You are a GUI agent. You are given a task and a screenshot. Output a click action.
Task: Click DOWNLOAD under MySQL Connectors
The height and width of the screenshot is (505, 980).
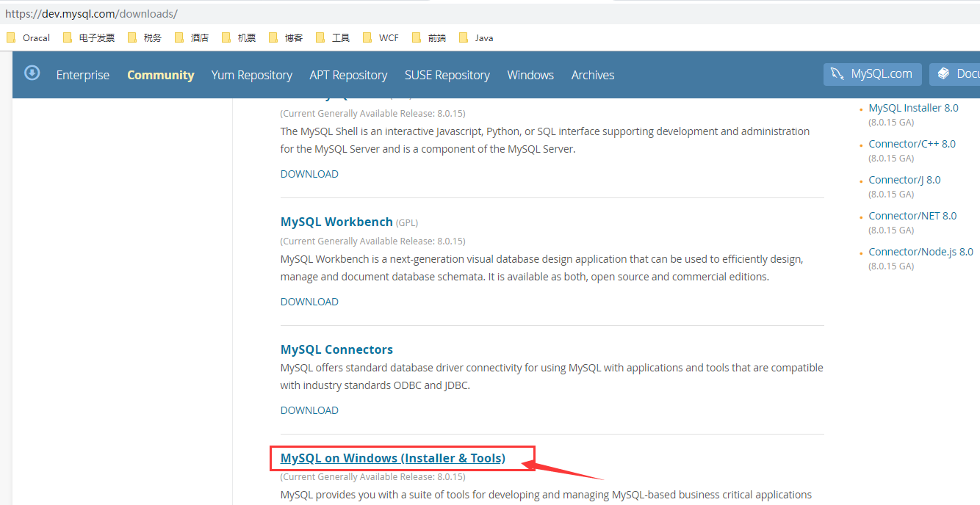pyautogui.click(x=309, y=410)
